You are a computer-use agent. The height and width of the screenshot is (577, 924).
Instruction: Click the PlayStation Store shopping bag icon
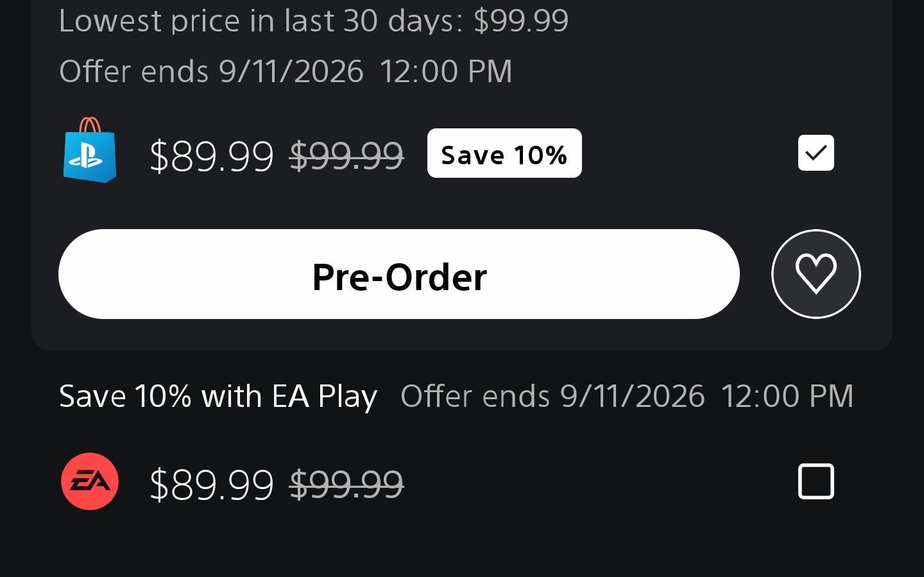pyautogui.click(x=90, y=150)
